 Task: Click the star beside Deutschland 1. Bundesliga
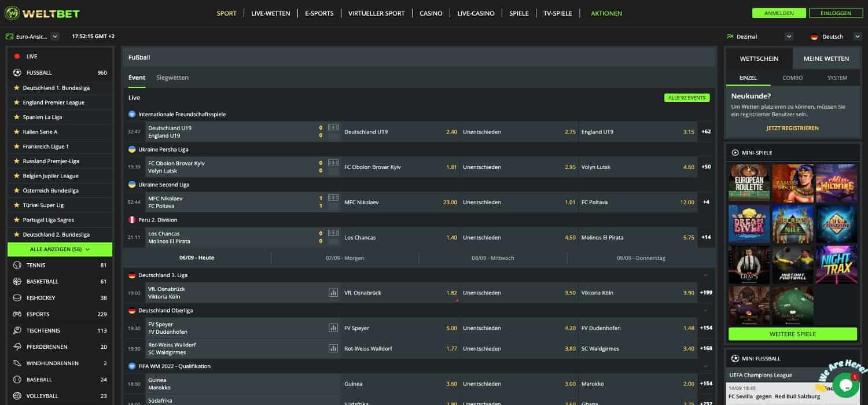click(17, 88)
